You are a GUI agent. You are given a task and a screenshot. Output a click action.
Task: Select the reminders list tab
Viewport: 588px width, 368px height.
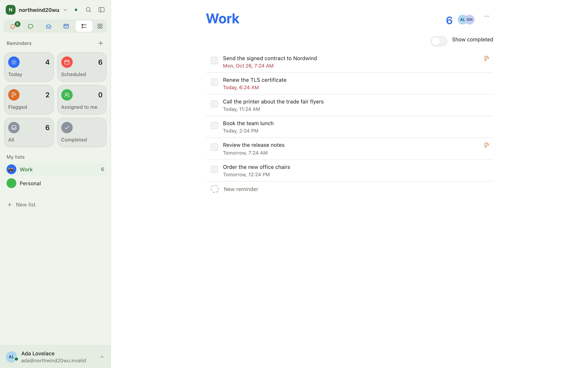click(84, 26)
